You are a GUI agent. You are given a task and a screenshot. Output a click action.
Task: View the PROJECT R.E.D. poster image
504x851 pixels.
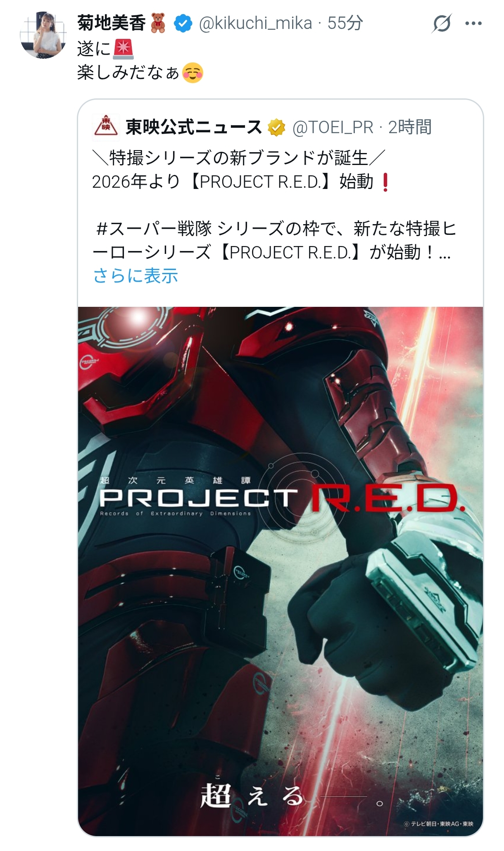pyautogui.click(x=281, y=571)
